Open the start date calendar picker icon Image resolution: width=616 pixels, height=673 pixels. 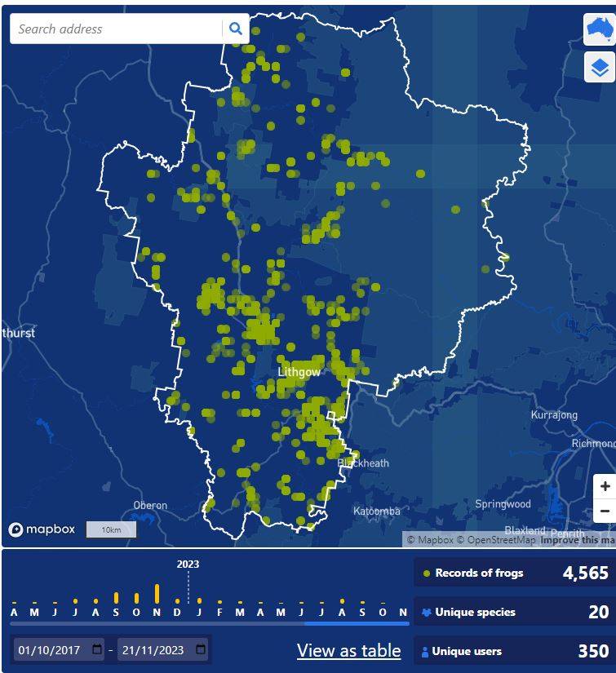click(x=97, y=649)
